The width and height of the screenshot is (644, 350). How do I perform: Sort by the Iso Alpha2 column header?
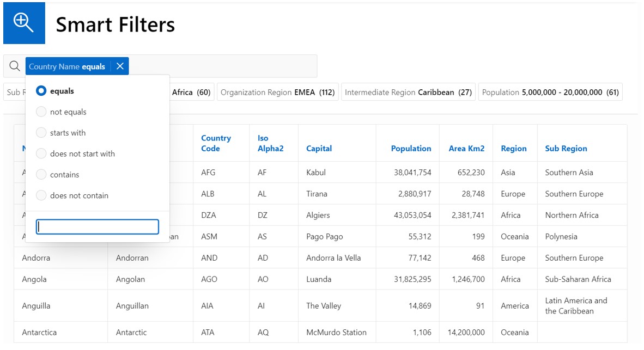(270, 143)
